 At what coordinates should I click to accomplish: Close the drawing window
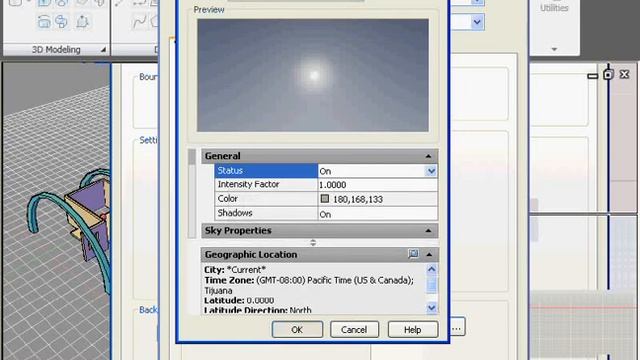point(624,74)
